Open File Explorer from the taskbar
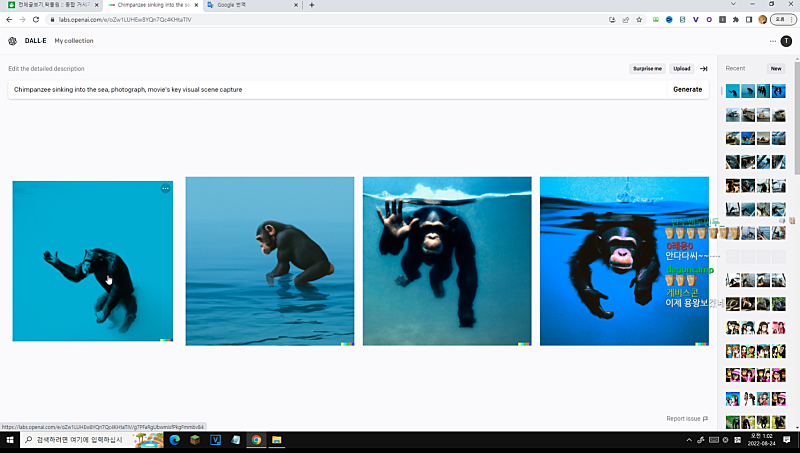 pyautogui.click(x=277, y=439)
